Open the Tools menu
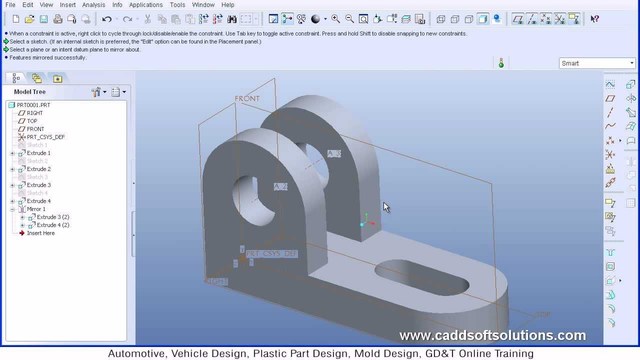 point(177,5)
